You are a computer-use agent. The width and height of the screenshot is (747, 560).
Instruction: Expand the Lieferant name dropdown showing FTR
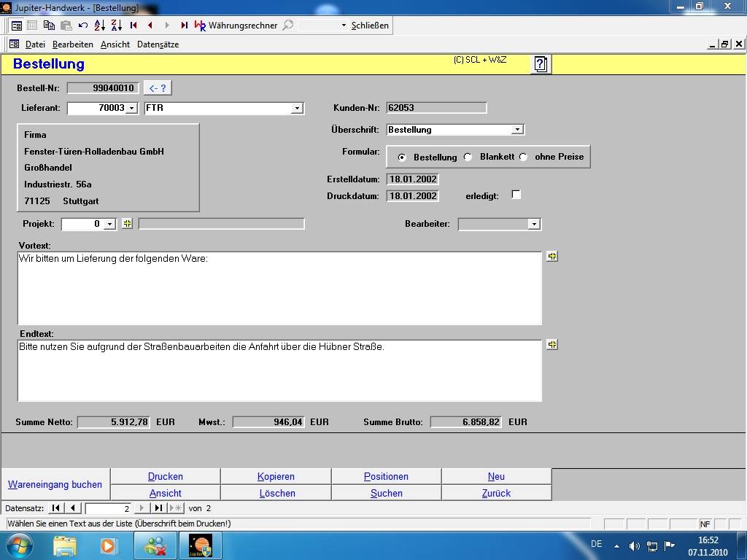pyautogui.click(x=296, y=109)
